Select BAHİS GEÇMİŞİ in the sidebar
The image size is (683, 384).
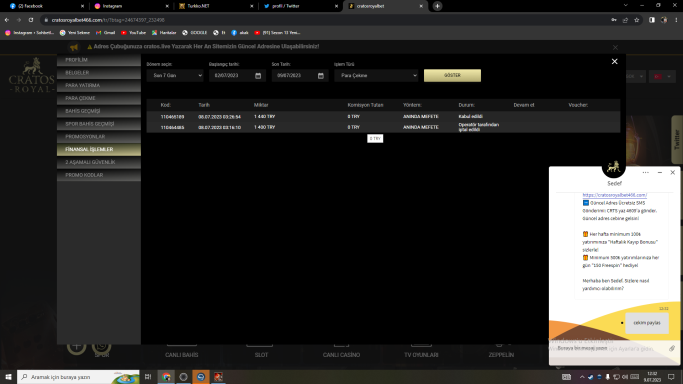tap(99, 111)
